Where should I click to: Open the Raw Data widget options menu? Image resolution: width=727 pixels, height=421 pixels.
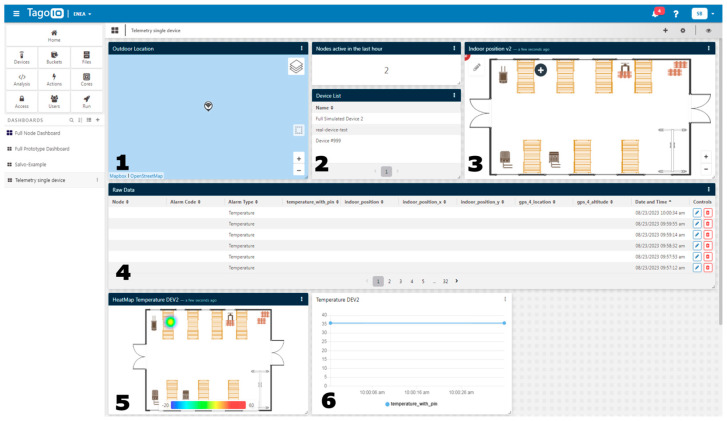click(708, 190)
